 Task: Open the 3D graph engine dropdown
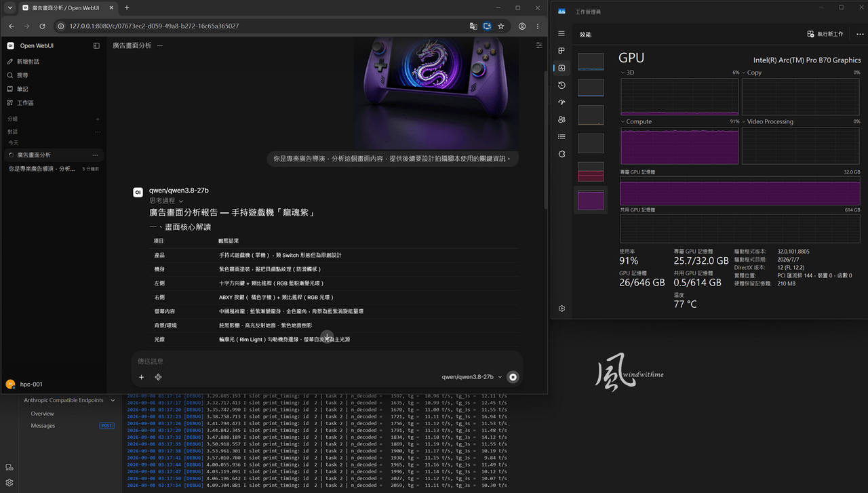coord(627,73)
